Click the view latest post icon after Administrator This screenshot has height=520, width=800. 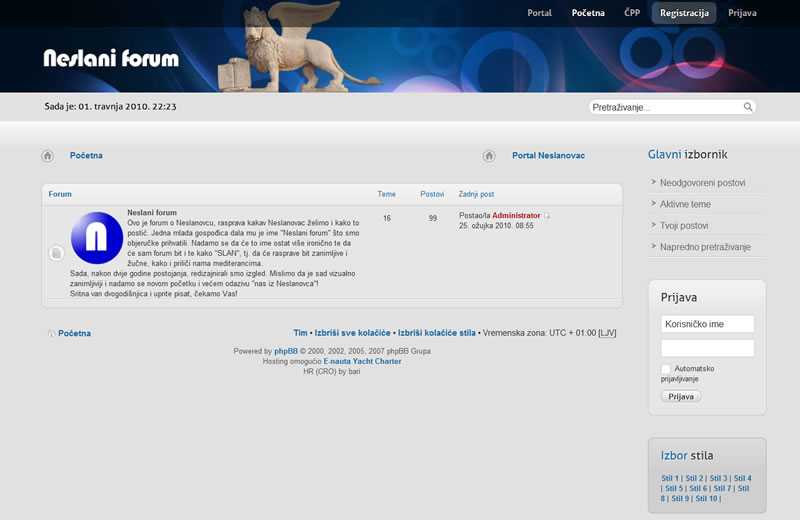[x=547, y=216]
